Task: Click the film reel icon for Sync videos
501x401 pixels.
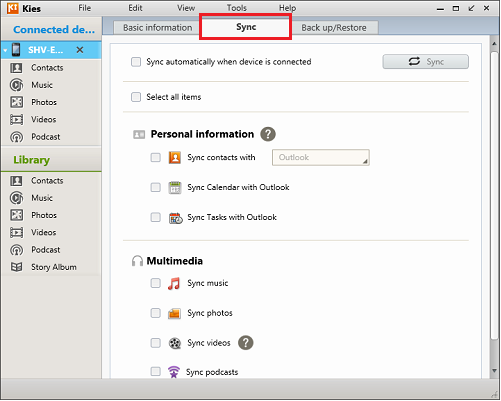Action: (175, 343)
